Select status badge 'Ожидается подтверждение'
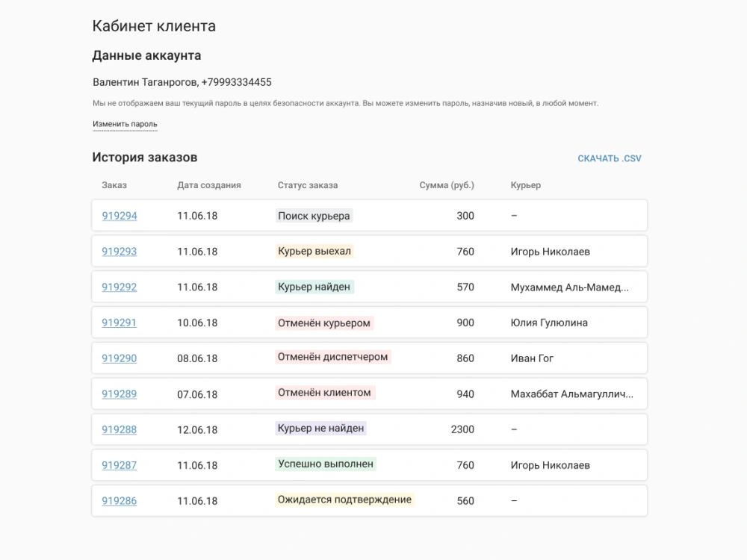Image resolution: width=747 pixels, height=560 pixels. [344, 500]
